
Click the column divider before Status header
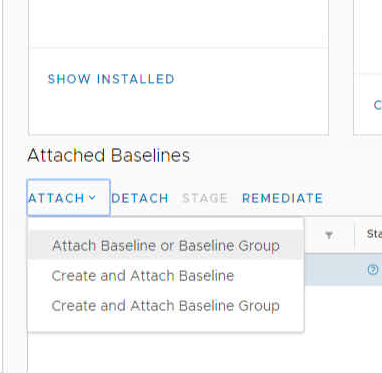click(x=354, y=235)
